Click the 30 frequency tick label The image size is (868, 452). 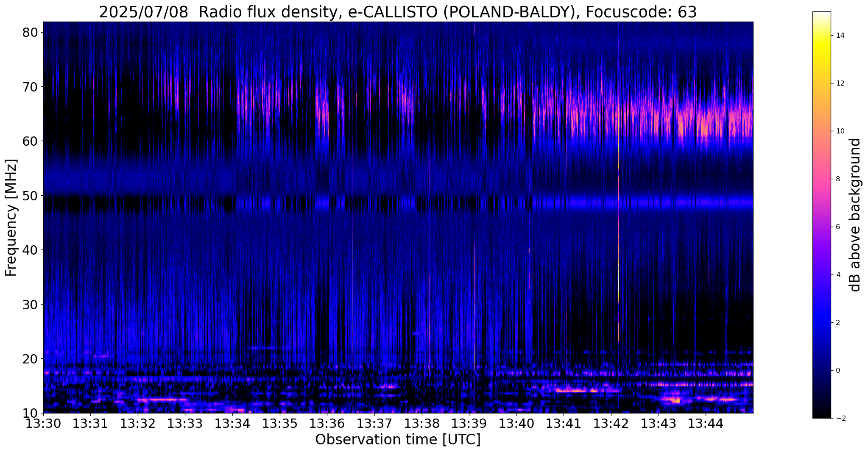coord(30,304)
